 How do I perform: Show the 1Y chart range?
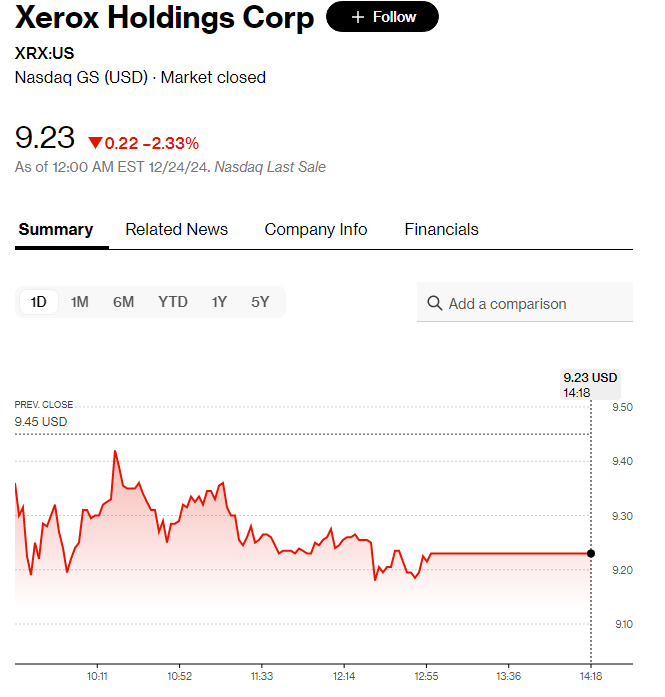point(219,302)
